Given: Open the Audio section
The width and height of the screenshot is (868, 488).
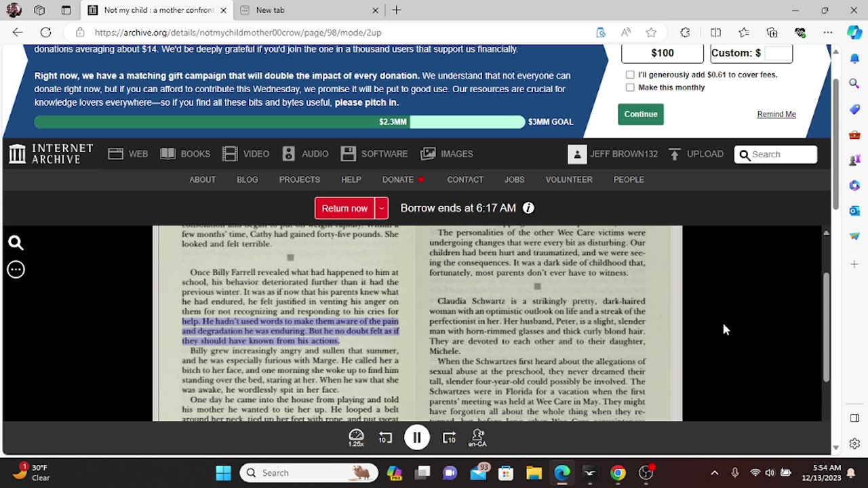Looking at the screenshot, I should click(306, 154).
